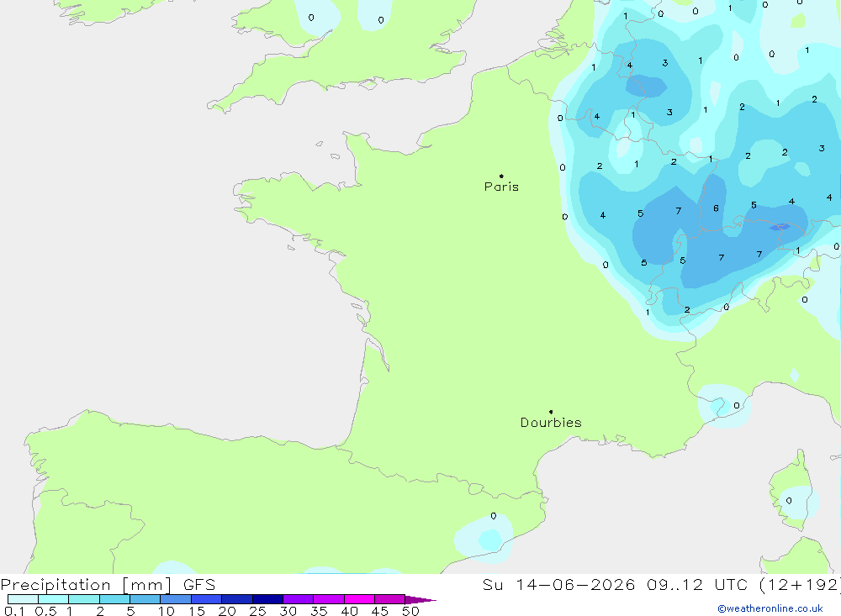Click the 'Precipitation [mm]' title text
841x616 pixels.
point(87,584)
